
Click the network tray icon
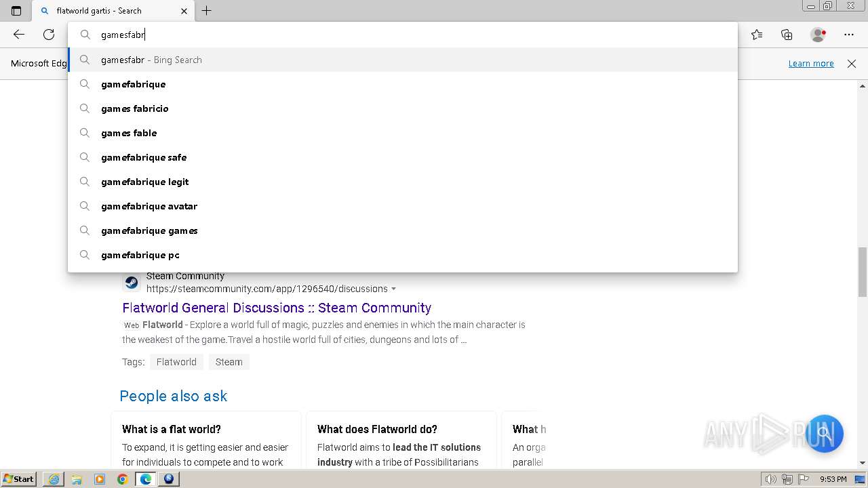coord(787,479)
